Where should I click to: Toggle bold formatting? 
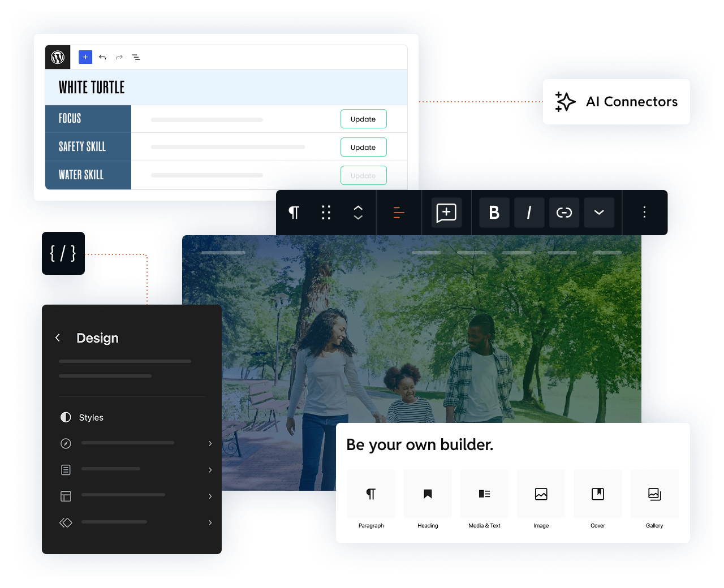(494, 213)
